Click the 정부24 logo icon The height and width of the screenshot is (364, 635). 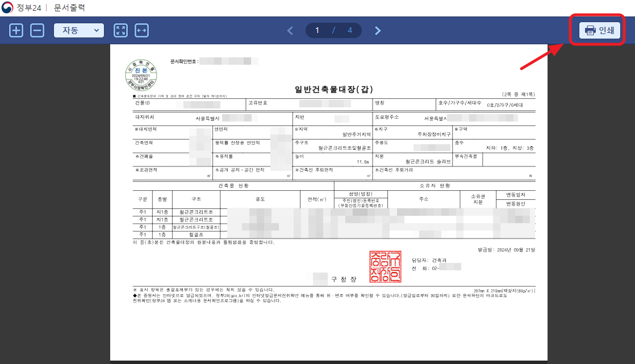pos(7,7)
